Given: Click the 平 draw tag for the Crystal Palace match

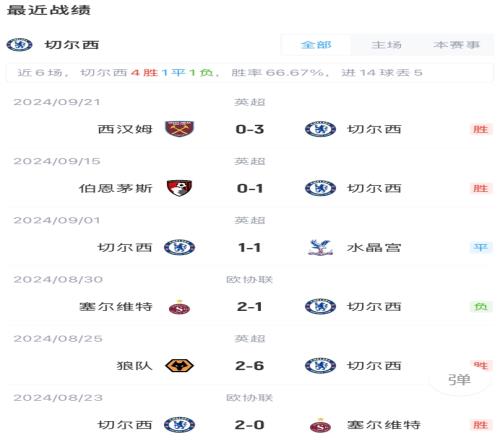Looking at the screenshot, I should click(x=481, y=247).
